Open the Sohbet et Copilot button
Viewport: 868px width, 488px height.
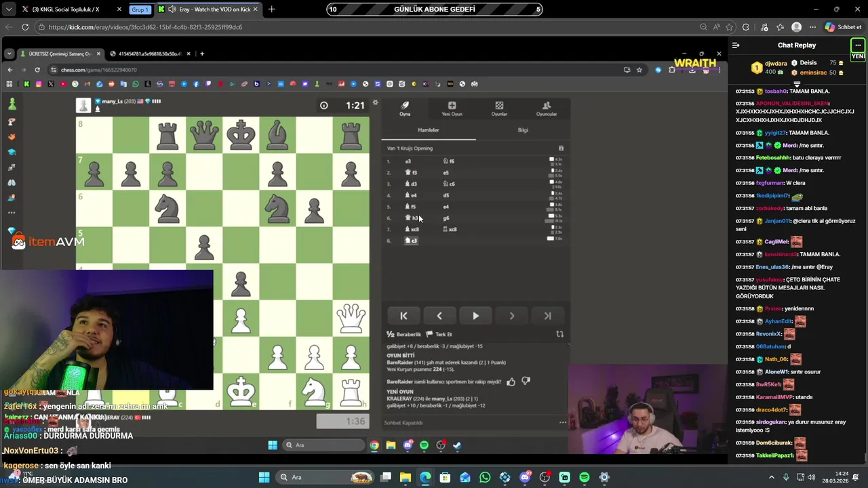click(843, 27)
